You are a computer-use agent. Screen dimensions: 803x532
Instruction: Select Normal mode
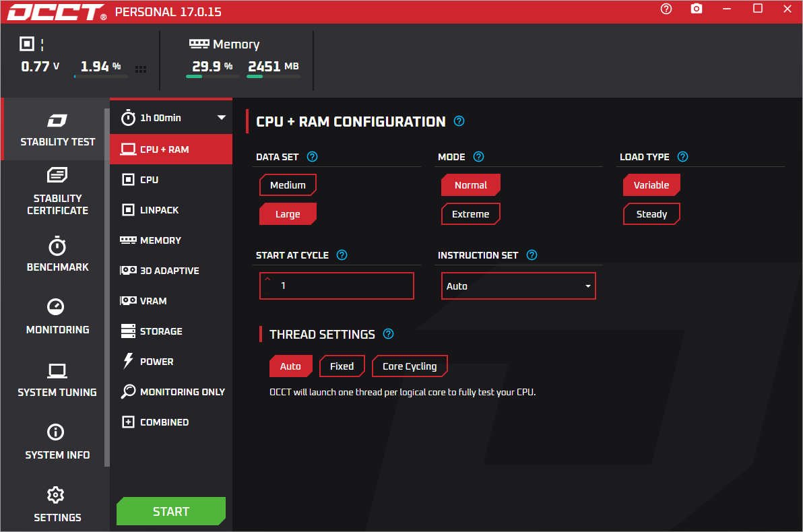point(471,185)
